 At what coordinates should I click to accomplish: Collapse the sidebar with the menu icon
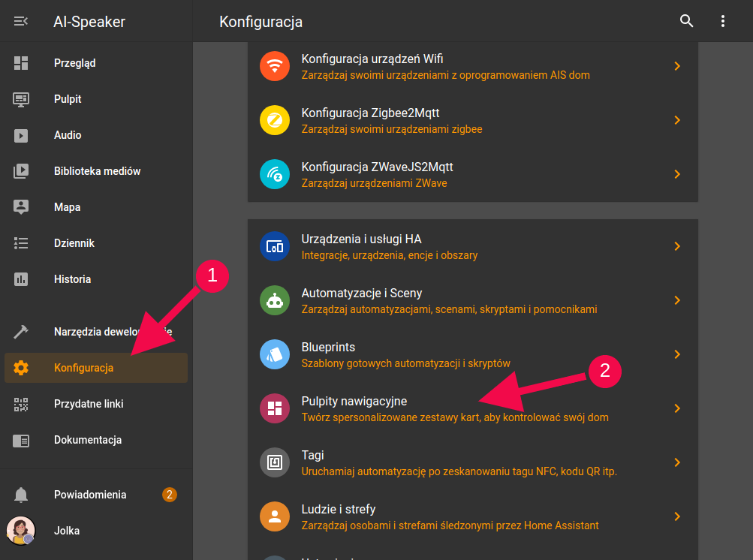[x=21, y=21]
